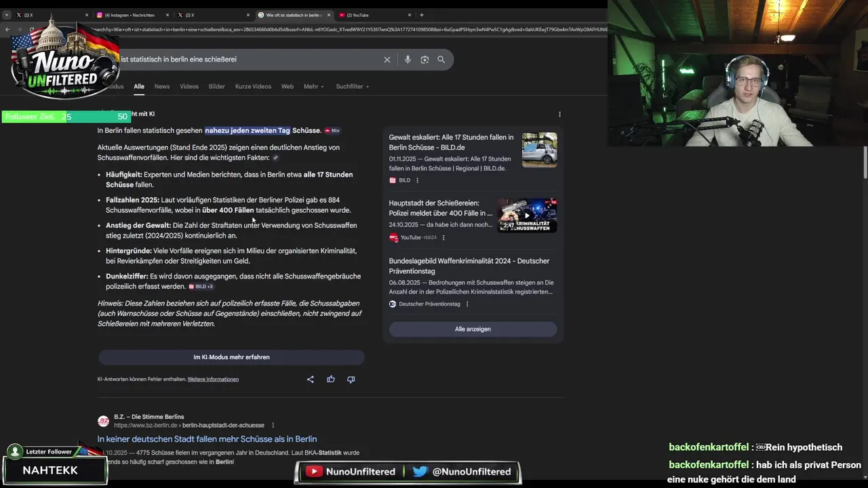Click the 'Hintergründe:' bullet heading
Viewport: 868px width, 488px height.
129,251
